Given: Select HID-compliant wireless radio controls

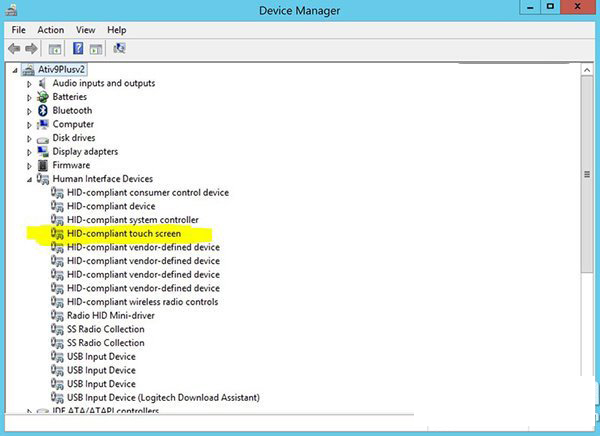Looking at the screenshot, I should tap(142, 302).
